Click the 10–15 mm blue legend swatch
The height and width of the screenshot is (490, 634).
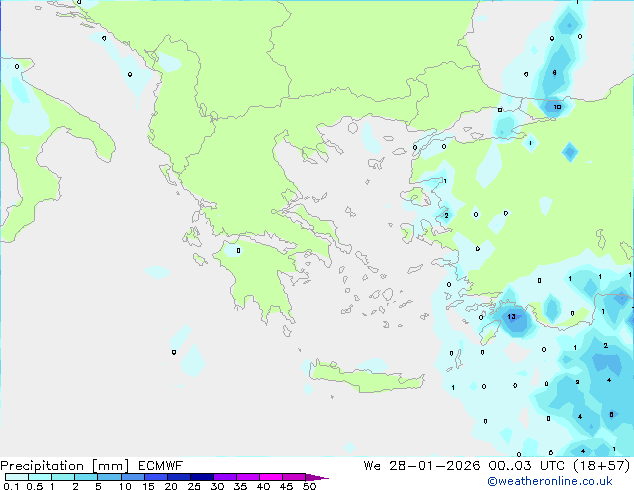pos(132,477)
